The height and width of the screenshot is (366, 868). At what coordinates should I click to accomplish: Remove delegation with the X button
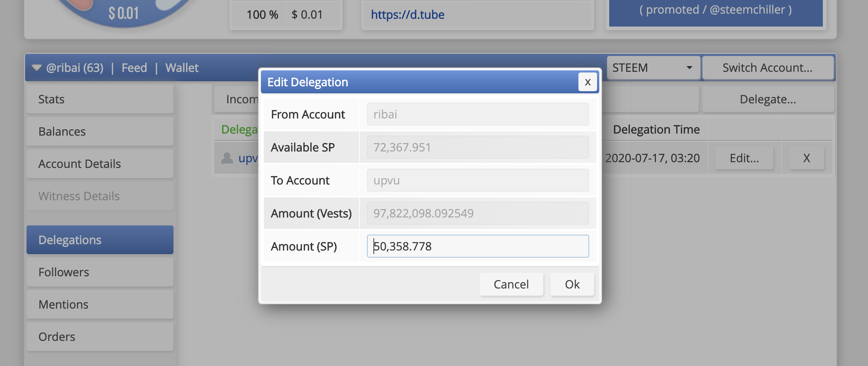point(806,158)
